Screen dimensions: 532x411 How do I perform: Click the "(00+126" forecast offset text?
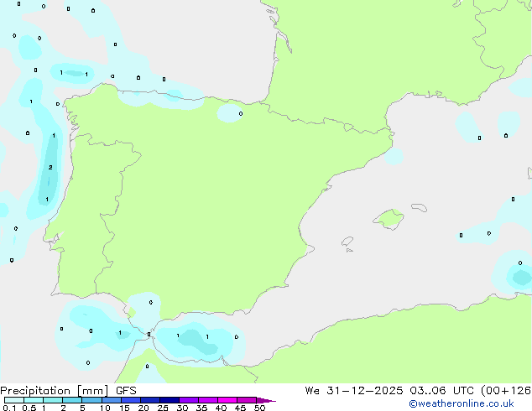[505, 391]
